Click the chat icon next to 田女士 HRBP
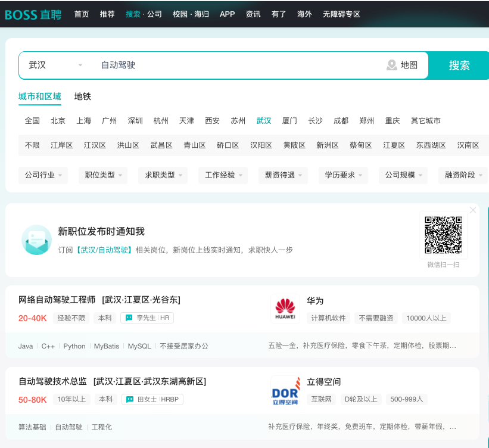This screenshot has height=448, width=489. (129, 399)
